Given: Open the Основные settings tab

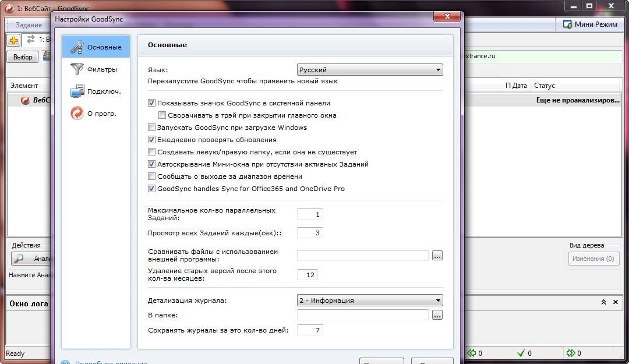Looking at the screenshot, I should (x=96, y=47).
